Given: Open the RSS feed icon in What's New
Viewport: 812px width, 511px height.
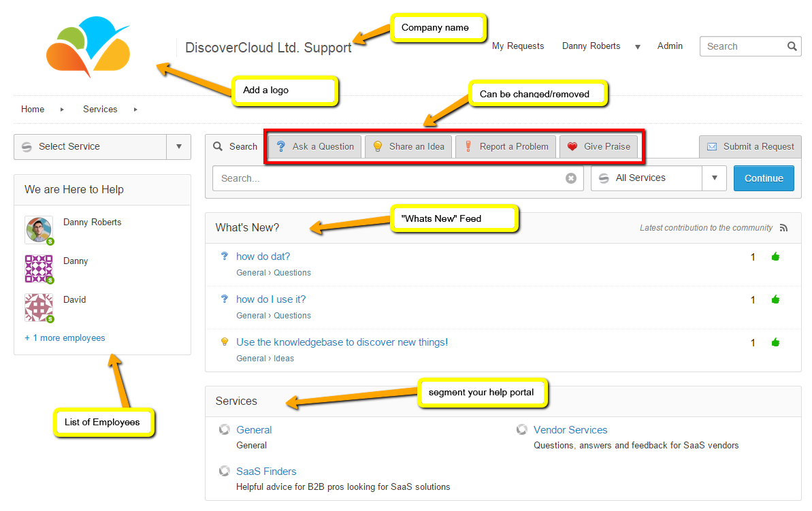Looking at the screenshot, I should tap(783, 228).
